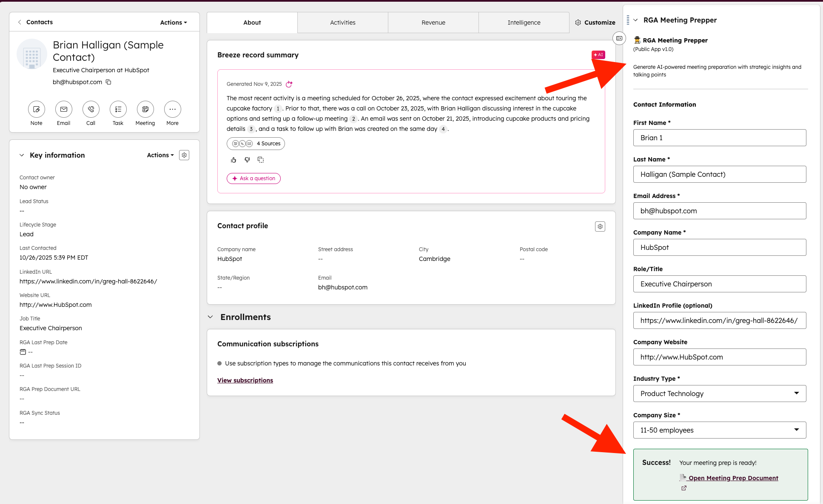Open the Industry Type dropdown

[797, 394]
